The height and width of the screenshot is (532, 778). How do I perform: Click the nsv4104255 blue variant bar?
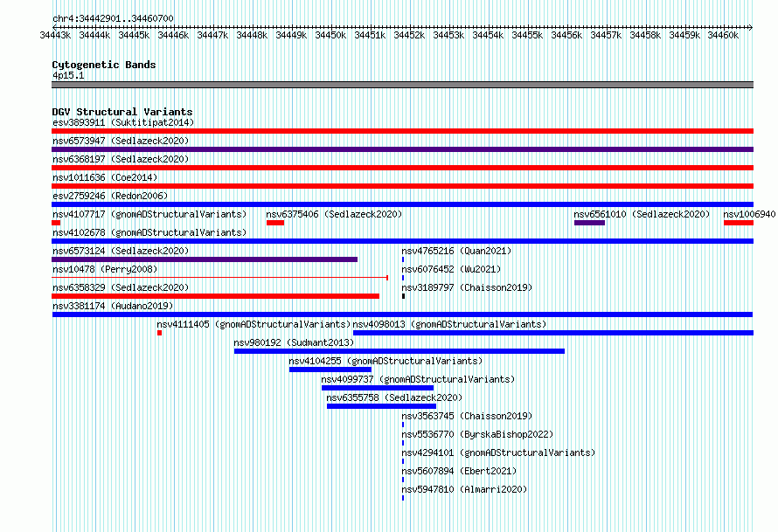click(330, 370)
